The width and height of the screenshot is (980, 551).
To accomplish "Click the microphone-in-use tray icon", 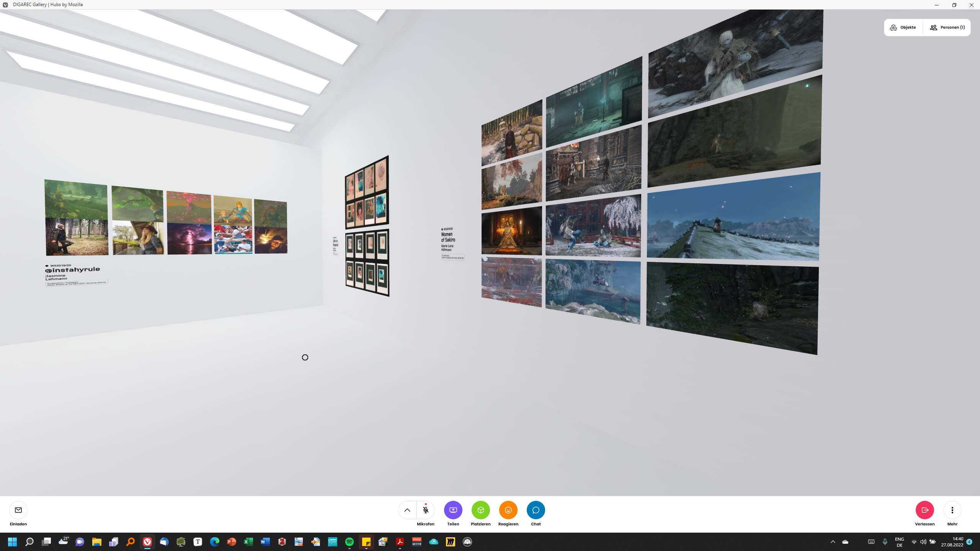I will (885, 542).
